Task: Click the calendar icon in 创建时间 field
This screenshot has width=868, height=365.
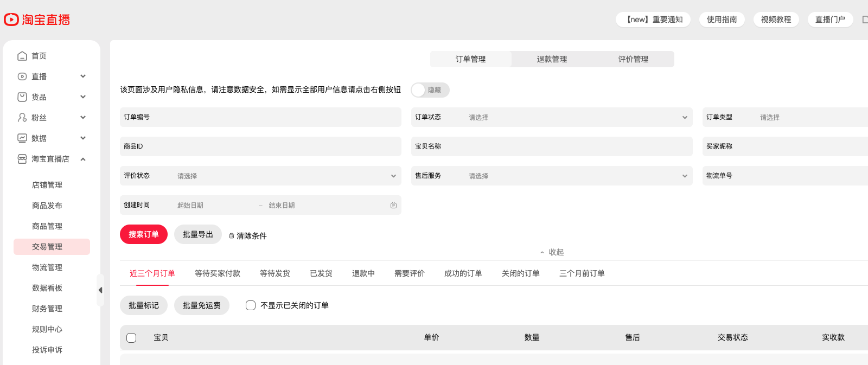Action: click(393, 206)
